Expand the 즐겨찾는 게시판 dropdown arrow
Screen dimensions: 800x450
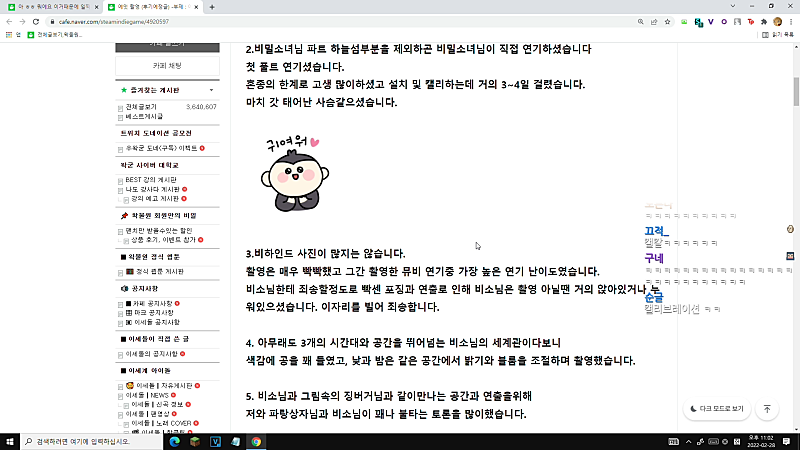[x=211, y=90]
